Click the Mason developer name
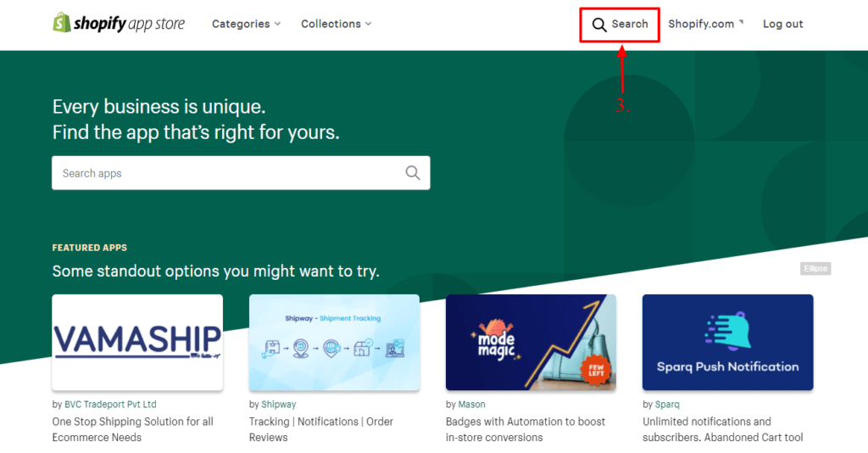Screen dimensions: 868x453 tap(472, 405)
